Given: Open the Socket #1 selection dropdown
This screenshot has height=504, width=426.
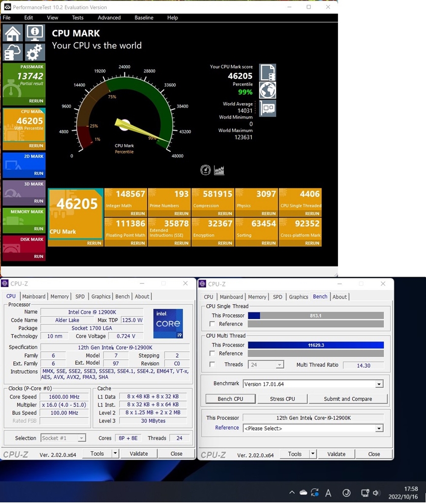Looking at the screenshot, I should 82,438.
